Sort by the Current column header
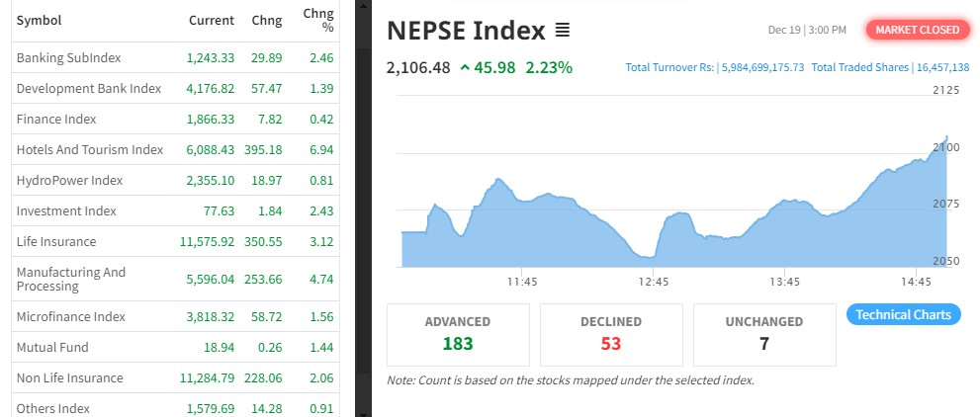The height and width of the screenshot is (417, 980). [x=212, y=20]
